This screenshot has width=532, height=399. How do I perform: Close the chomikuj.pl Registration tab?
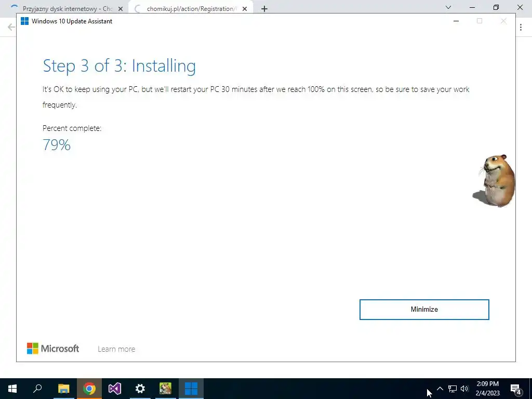245,9
